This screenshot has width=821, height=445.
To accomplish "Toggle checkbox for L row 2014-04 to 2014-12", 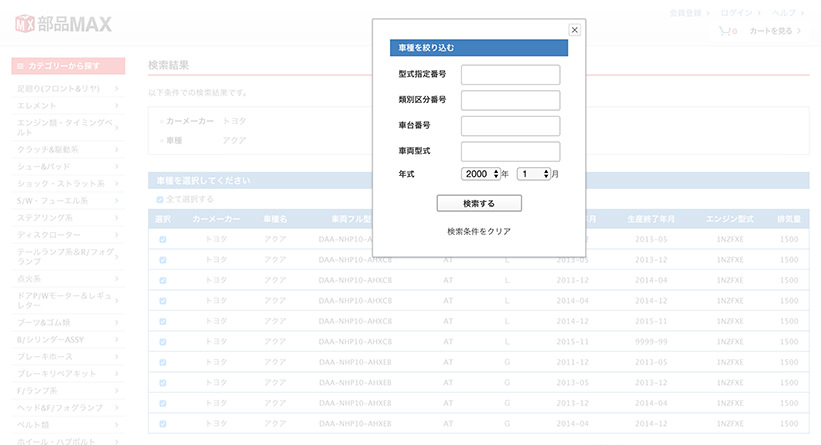I will coord(163,301).
